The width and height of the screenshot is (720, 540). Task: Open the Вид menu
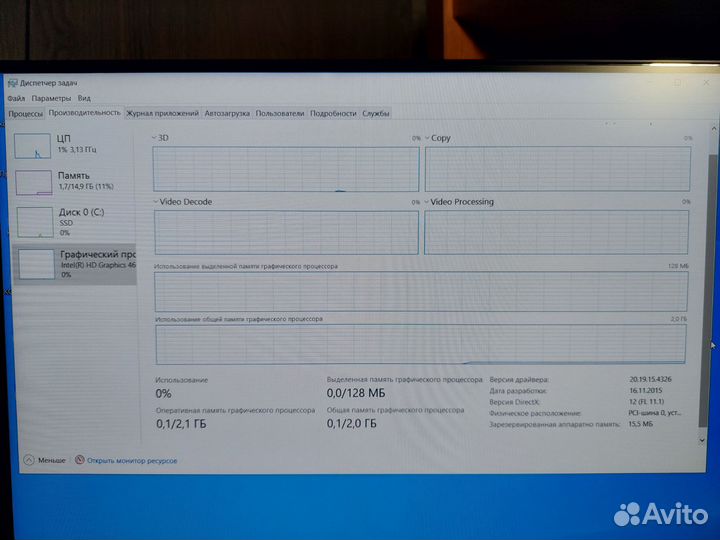point(84,99)
